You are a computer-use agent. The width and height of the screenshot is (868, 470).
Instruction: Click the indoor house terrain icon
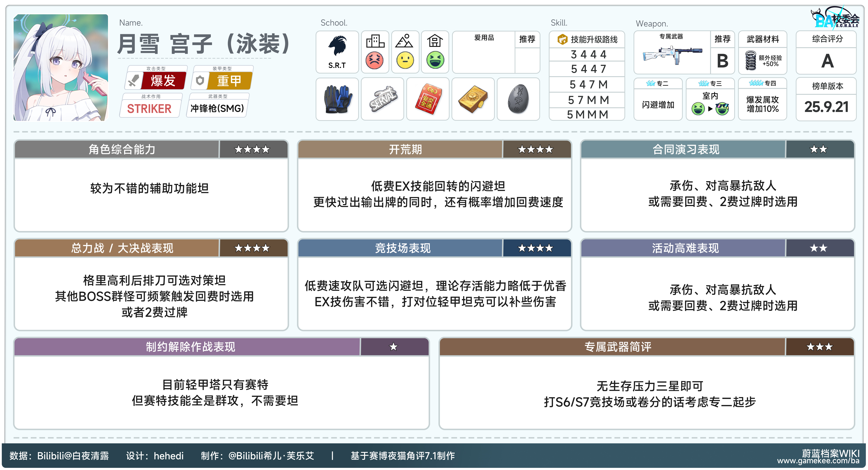coord(435,41)
